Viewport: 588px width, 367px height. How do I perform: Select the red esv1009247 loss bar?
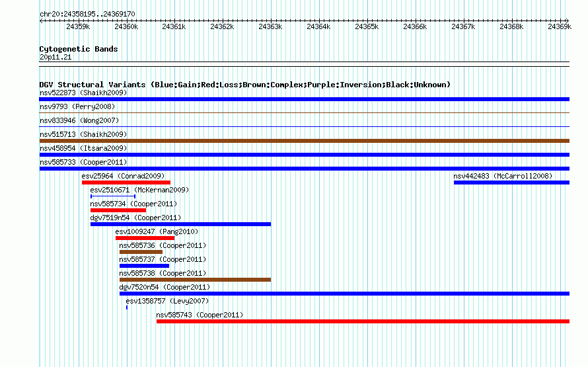pyautogui.click(x=145, y=238)
